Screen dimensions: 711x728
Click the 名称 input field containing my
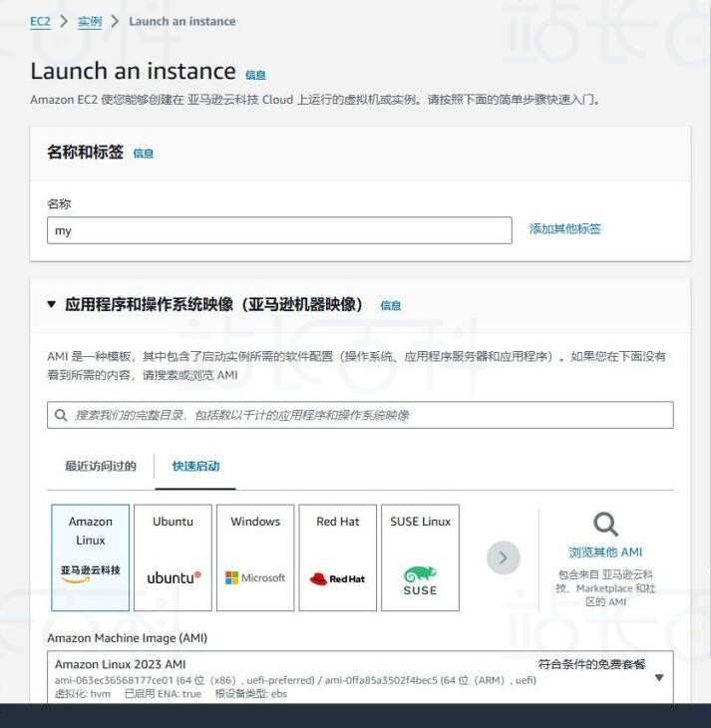point(279,230)
